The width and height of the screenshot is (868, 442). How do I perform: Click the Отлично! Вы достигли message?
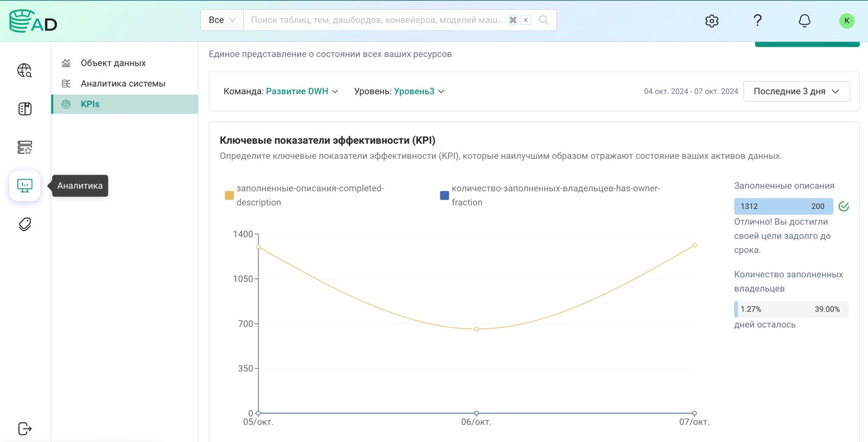(782, 236)
